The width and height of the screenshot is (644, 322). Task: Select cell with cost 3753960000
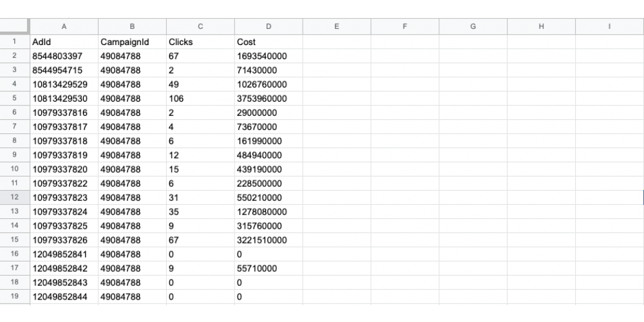click(269, 99)
